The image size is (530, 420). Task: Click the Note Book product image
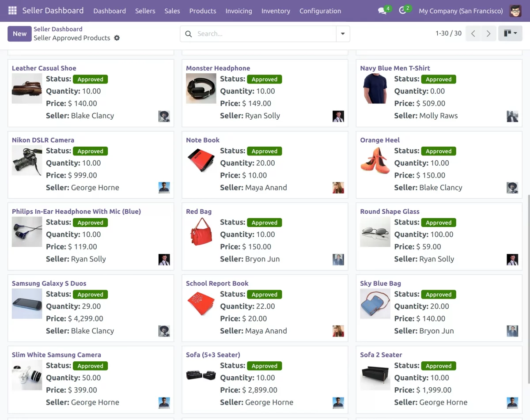click(x=201, y=160)
